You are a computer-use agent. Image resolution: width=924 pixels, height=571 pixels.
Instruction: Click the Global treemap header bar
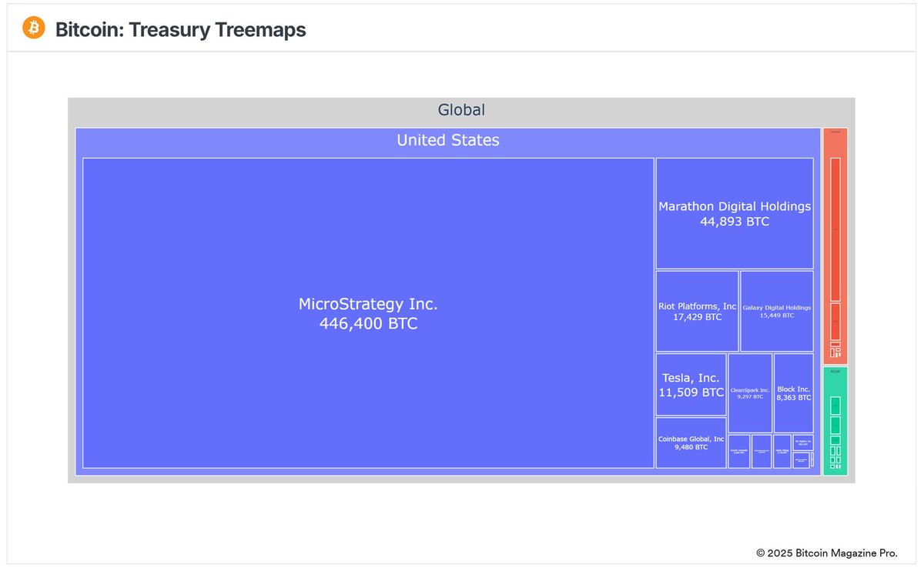pos(461,110)
